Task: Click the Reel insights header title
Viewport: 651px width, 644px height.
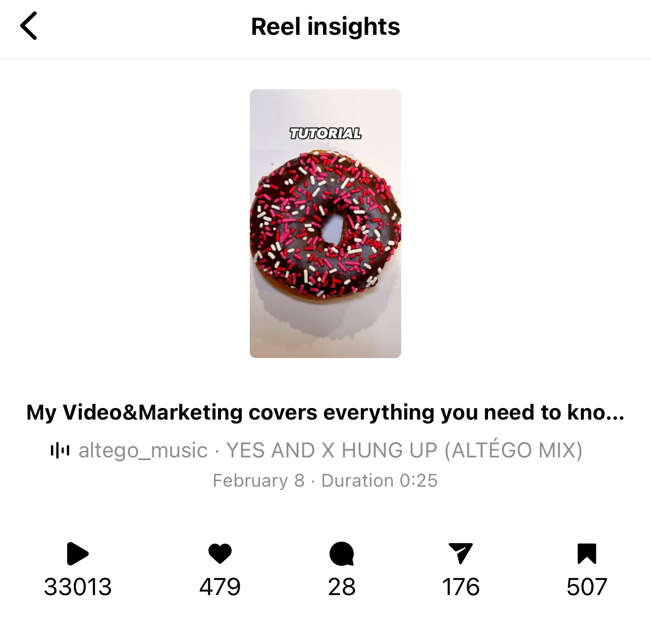Action: click(325, 27)
